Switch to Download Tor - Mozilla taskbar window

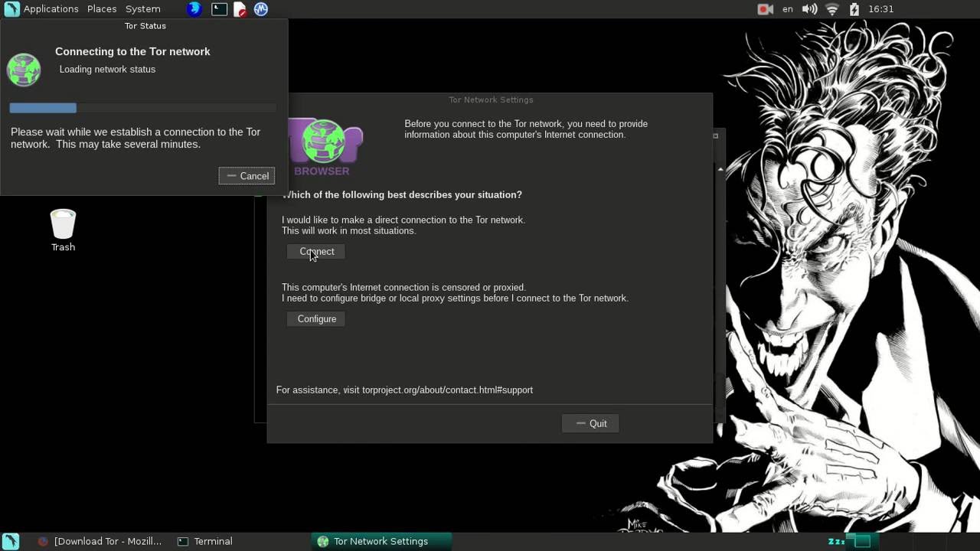100,541
